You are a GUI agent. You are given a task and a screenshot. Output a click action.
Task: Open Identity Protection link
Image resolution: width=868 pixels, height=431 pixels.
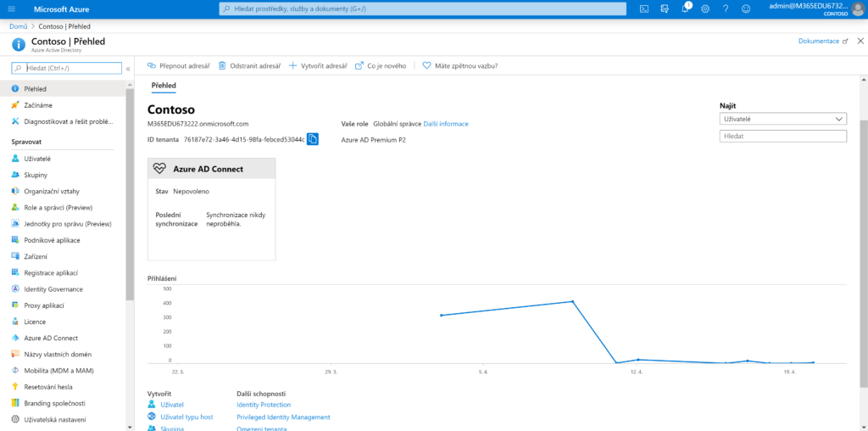[264, 405]
